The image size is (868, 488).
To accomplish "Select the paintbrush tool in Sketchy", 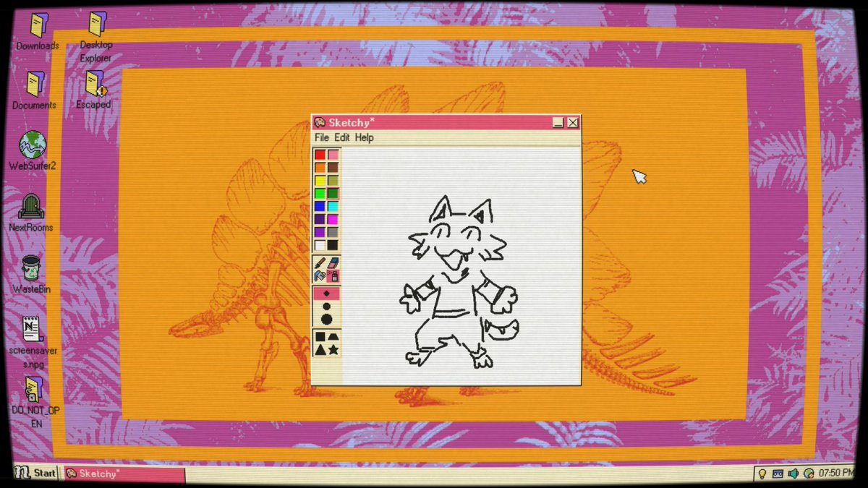I will pos(320,263).
